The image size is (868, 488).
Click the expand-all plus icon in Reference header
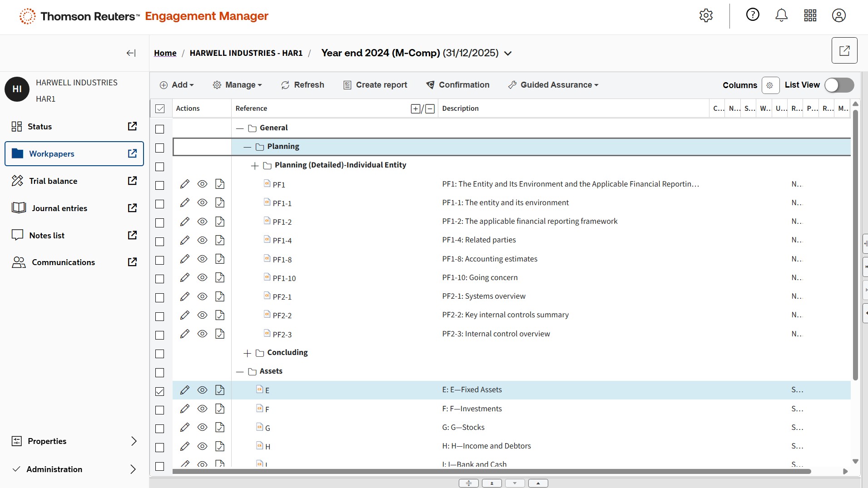coord(415,108)
